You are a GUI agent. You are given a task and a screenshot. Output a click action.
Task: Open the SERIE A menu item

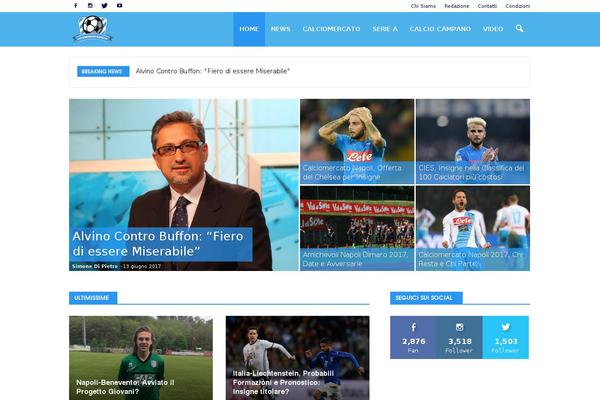tap(385, 29)
